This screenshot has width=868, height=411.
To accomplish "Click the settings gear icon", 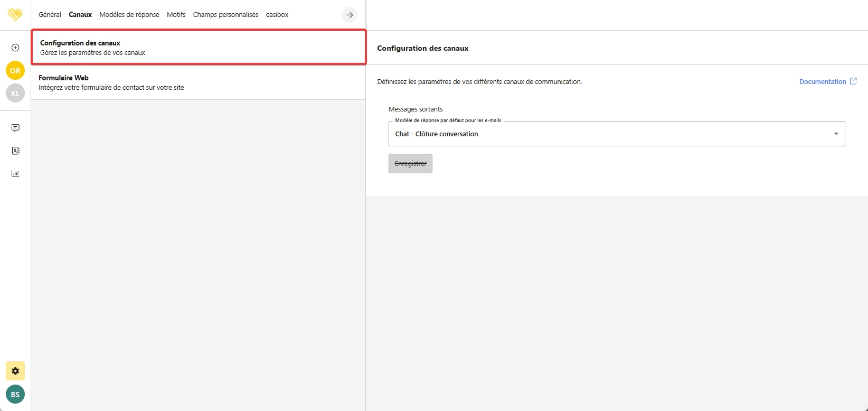I will point(15,371).
